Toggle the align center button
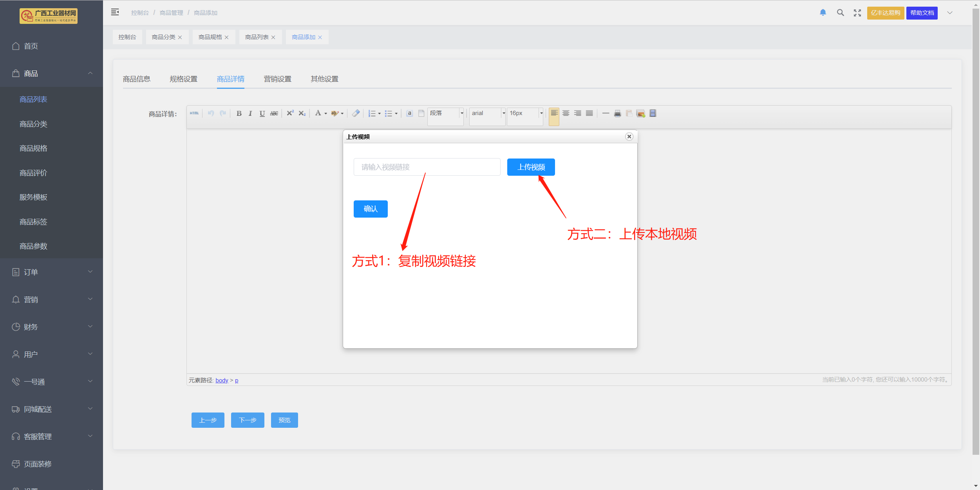 566,113
